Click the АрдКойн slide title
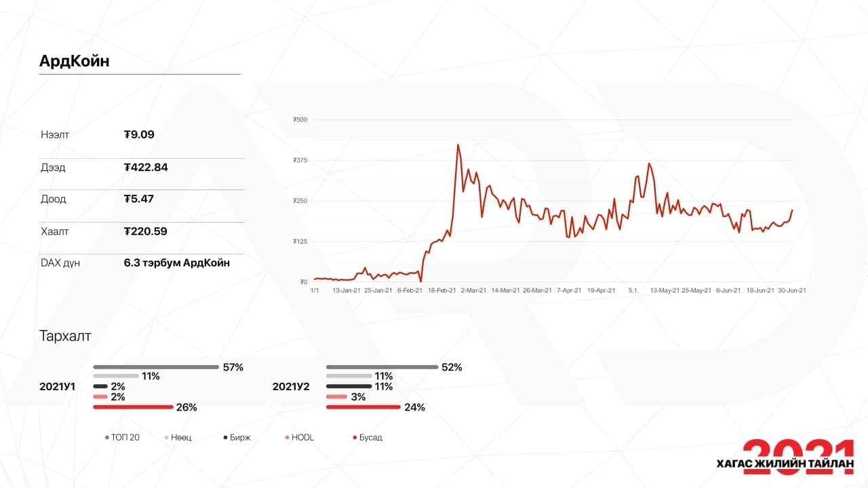Viewport: 868px width, 488px height. tap(74, 61)
